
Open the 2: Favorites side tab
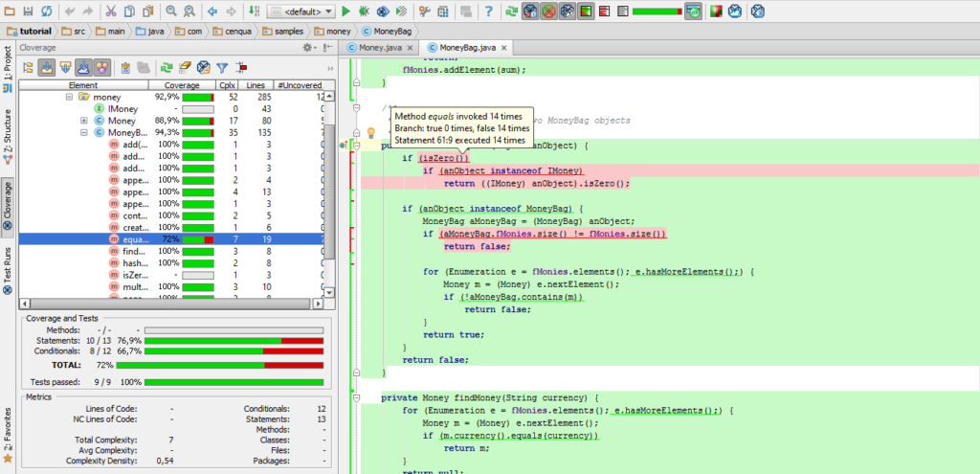(7, 436)
